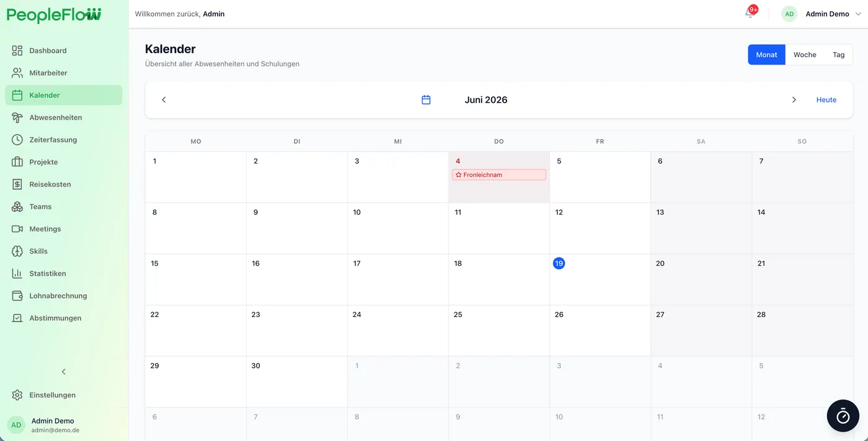Collapse the sidebar with the chevron
Viewport: 868px width, 441px height.
(64, 372)
